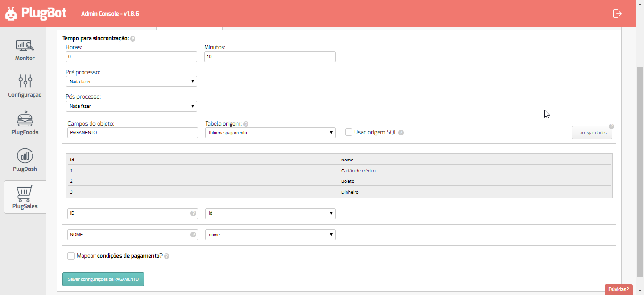Click help icon beside Usar origem SQL
Screen dimensions: 644x295
tap(401, 133)
